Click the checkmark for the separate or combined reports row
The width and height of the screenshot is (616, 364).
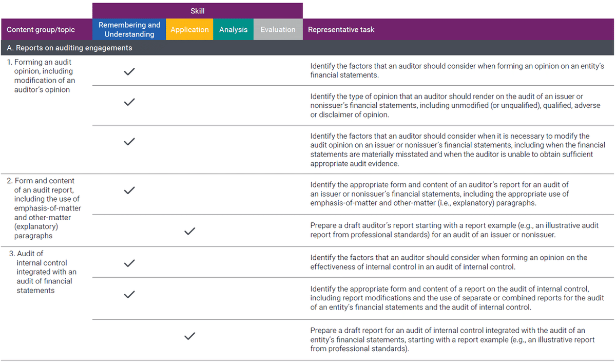tap(129, 294)
